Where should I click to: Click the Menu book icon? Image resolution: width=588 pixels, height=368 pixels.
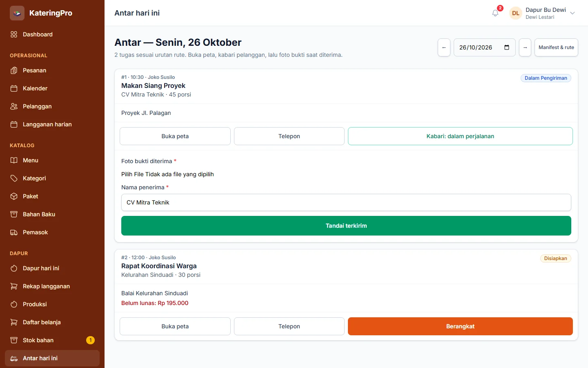click(x=14, y=160)
